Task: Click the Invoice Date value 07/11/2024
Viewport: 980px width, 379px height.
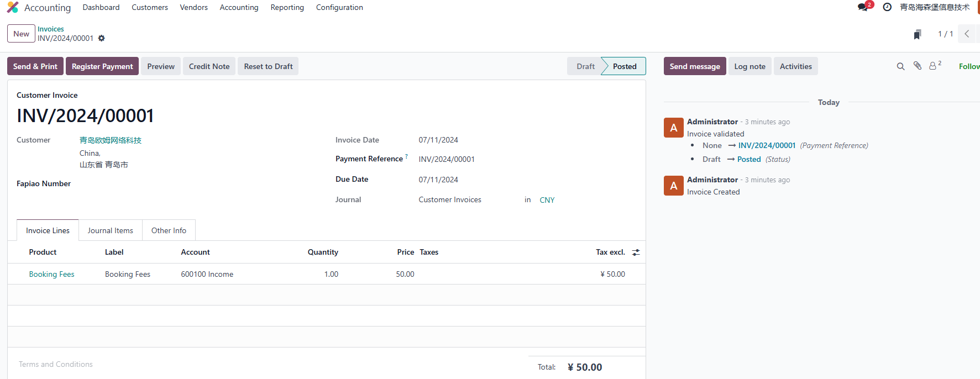Action: 438,140
